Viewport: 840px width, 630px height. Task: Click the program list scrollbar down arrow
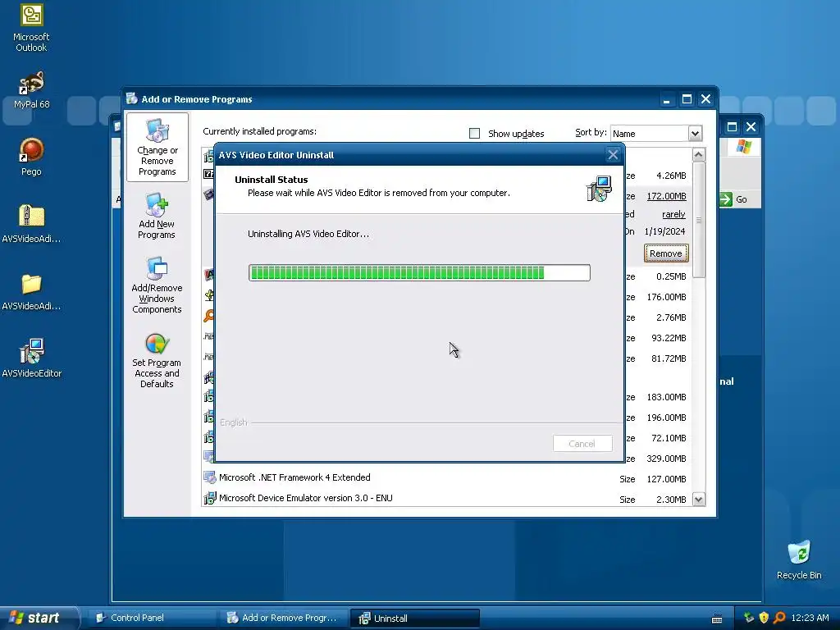699,500
